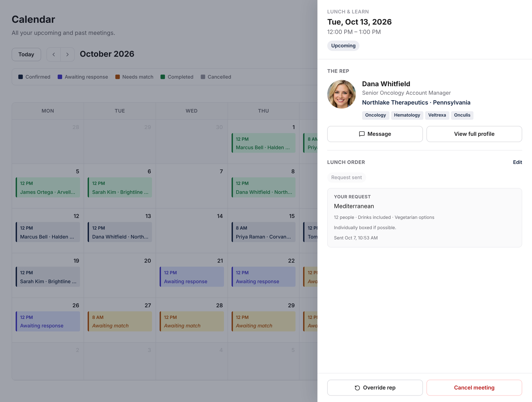Click the Cancelled legend swatch
Viewport: 532px width, 402px height.
click(203, 77)
